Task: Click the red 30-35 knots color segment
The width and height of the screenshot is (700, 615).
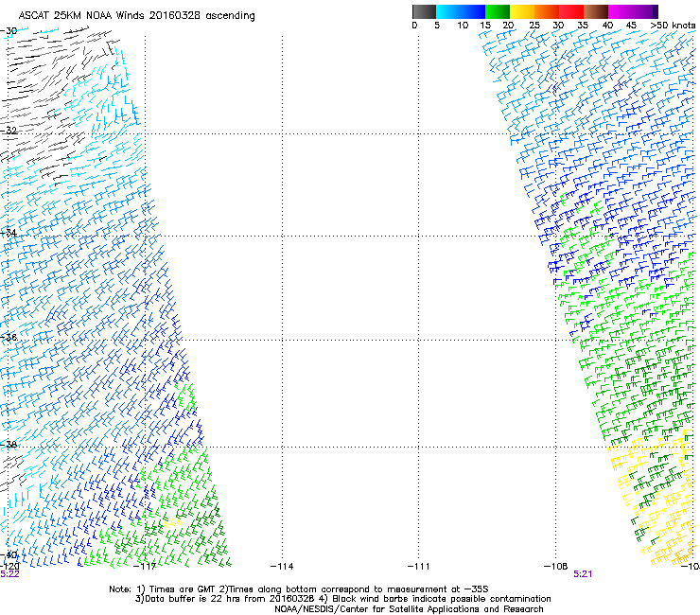Action: (571, 11)
